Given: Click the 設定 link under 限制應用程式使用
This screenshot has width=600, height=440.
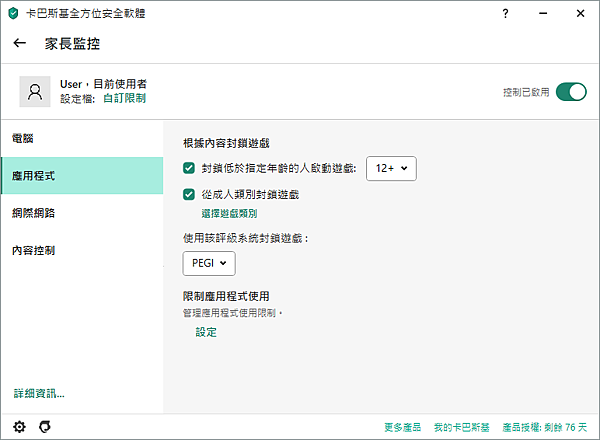Looking at the screenshot, I should [x=206, y=332].
